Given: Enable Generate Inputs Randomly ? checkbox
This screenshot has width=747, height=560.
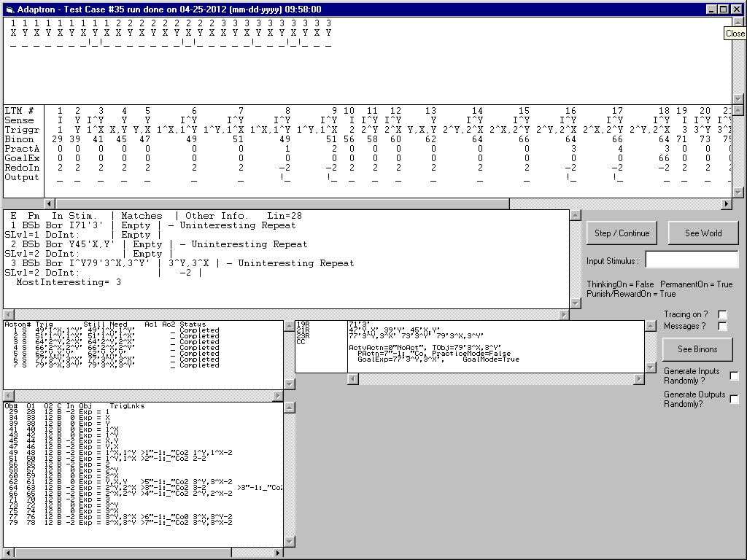Looking at the screenshot, I should [734, 376].
